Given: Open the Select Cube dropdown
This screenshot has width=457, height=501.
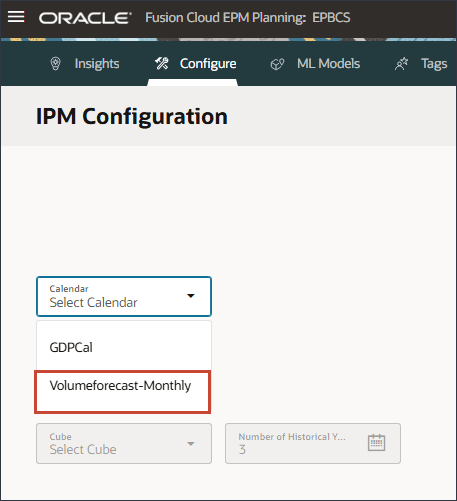Looking at the screenshot, I should (x=124, y=443).
